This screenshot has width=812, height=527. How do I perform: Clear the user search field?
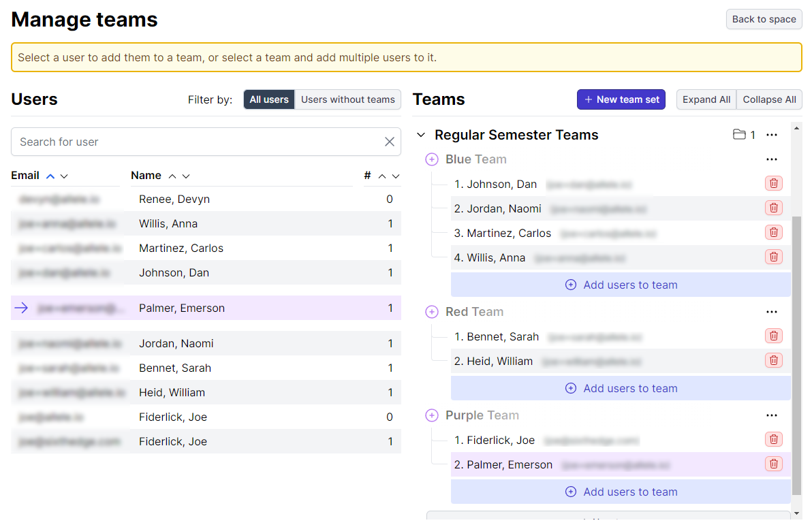click(390, 142)
